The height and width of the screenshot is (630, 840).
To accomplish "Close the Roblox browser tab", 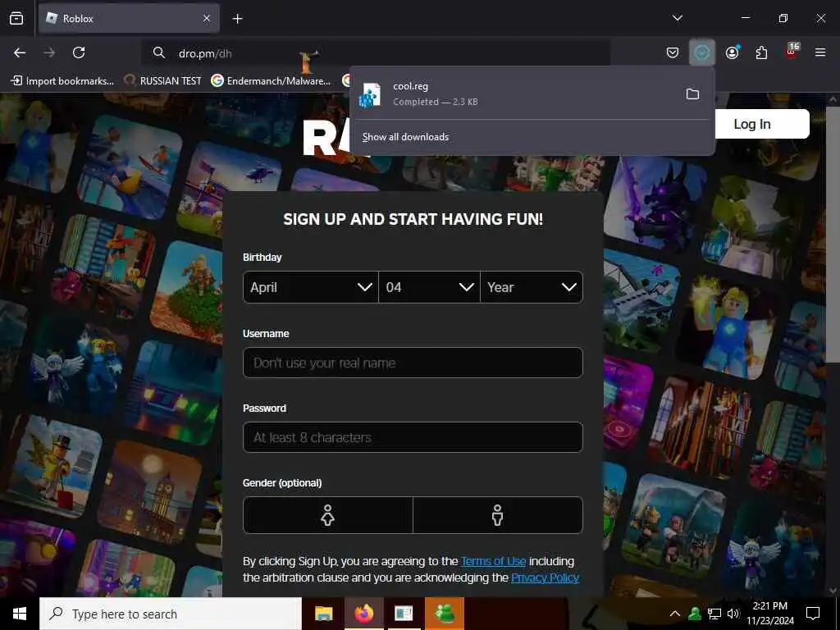I will click(207, 18).
